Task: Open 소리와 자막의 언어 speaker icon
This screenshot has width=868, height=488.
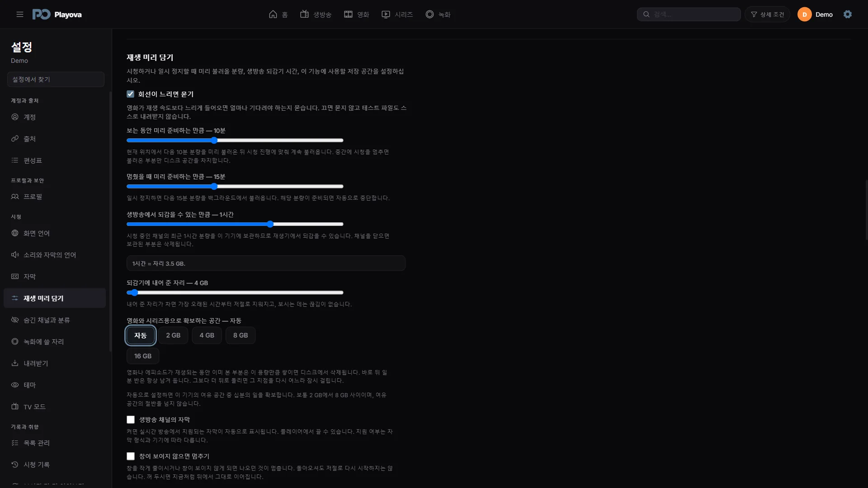Action: pos(15,255)
